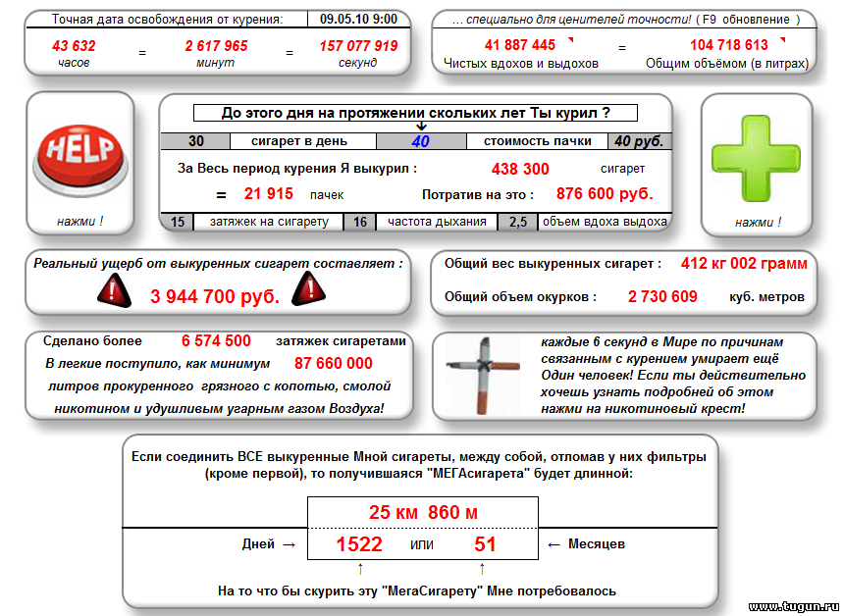The image size is (844, 616).
Task: Select the cigarettes per day cell 30
Action: [x=196, y=141]
